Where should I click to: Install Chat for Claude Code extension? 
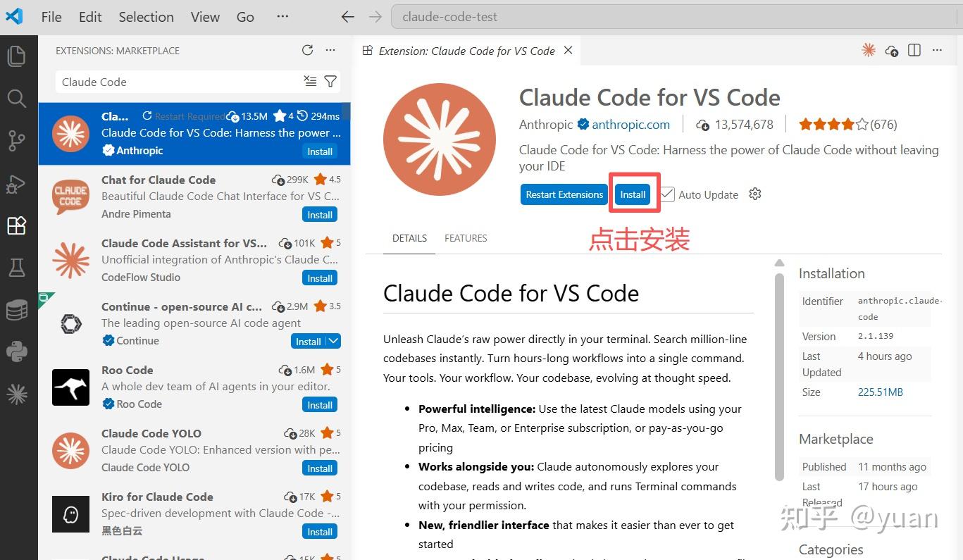pyautogui.click(x=320, y=215)
